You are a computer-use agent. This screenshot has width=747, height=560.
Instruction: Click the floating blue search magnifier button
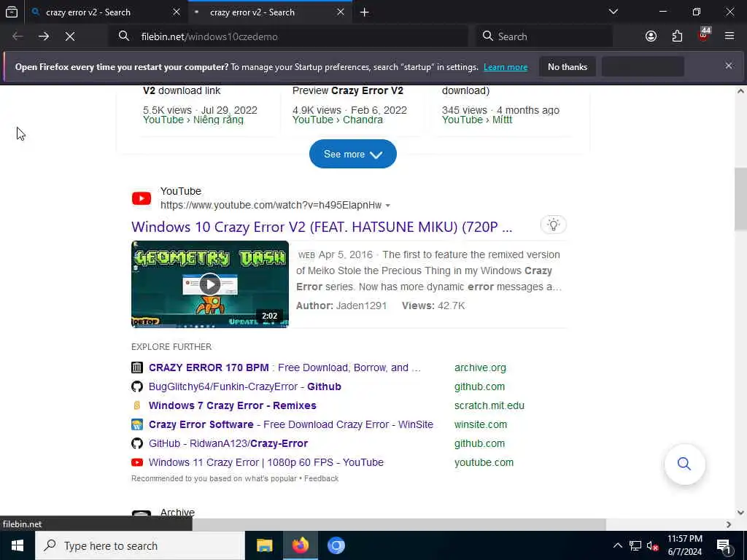click(x=684, y=464)
